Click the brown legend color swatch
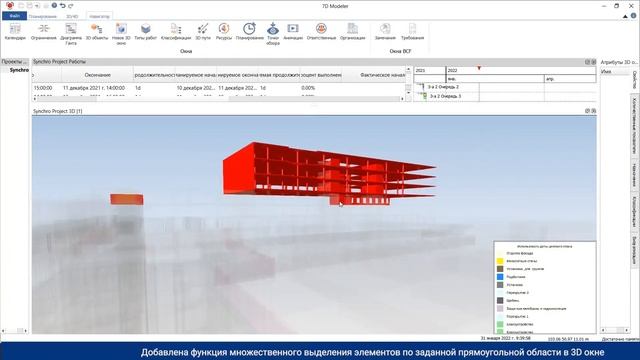The image size is (640, 360). pyautogui.click(x=500, y=269)
